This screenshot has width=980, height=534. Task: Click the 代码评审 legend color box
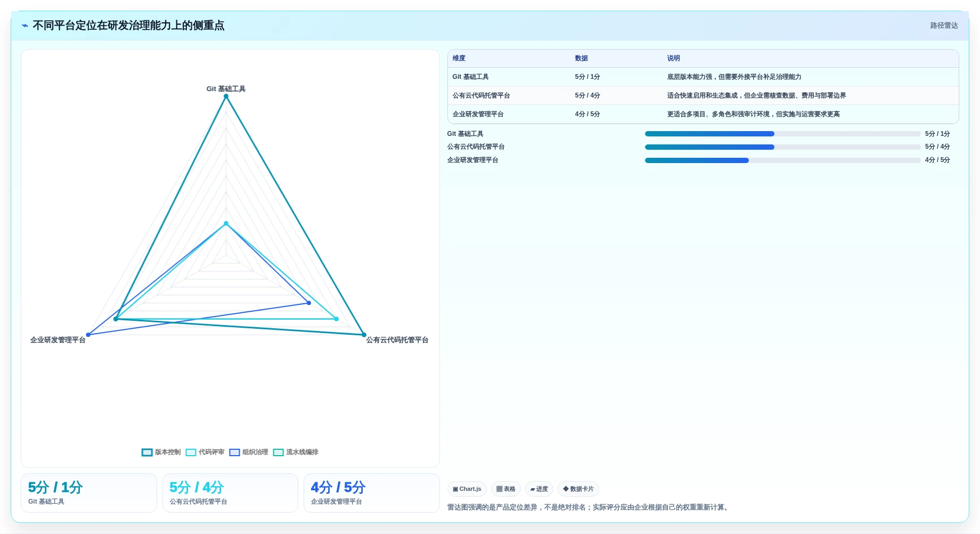pos(191,452)
